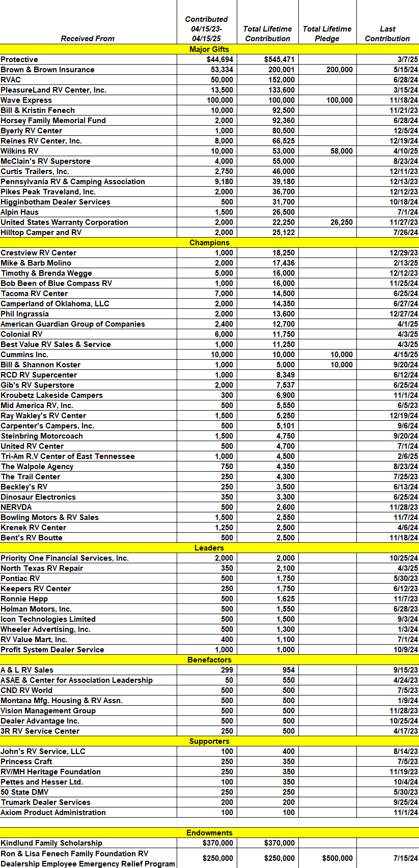Click 'Bill & Kristin Fenech' cell
Screen dimensions: 419x868
tap(38, 110)
